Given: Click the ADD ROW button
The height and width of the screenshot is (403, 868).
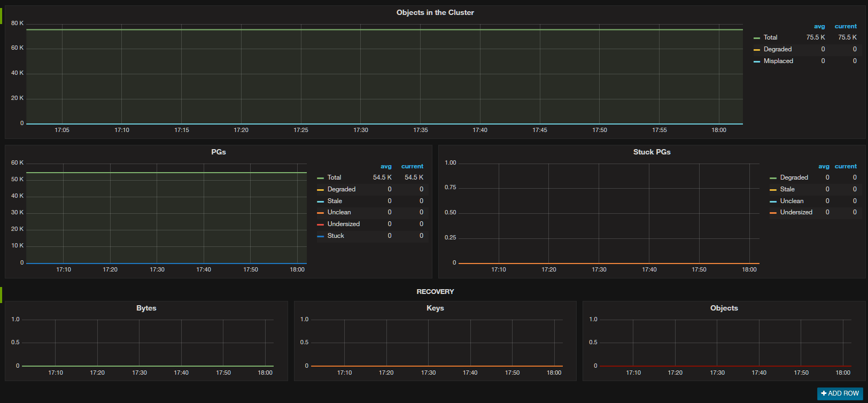Looking at the screenshot, I should pos(840,393).
